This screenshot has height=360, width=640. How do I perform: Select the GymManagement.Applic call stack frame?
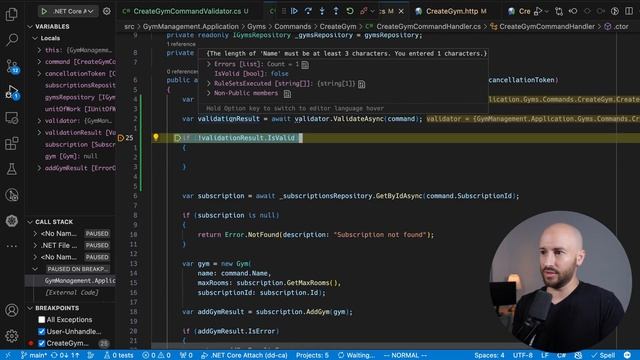(70, 281)
